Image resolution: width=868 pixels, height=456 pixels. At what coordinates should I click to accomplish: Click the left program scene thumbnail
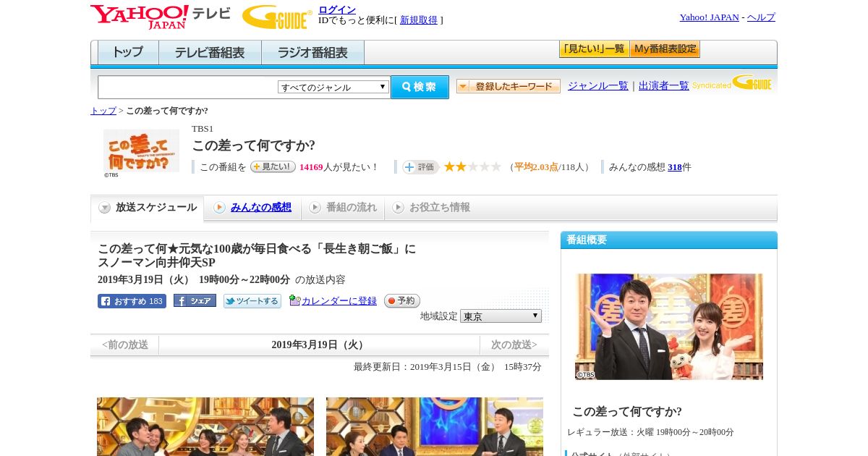pyautogui.click(x=205, y=426)
